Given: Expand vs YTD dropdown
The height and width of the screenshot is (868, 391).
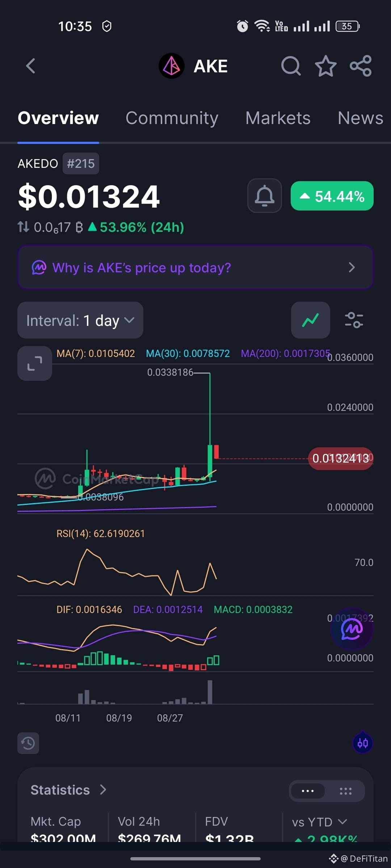Looking at the screenshot, I should tap(320, 822).
